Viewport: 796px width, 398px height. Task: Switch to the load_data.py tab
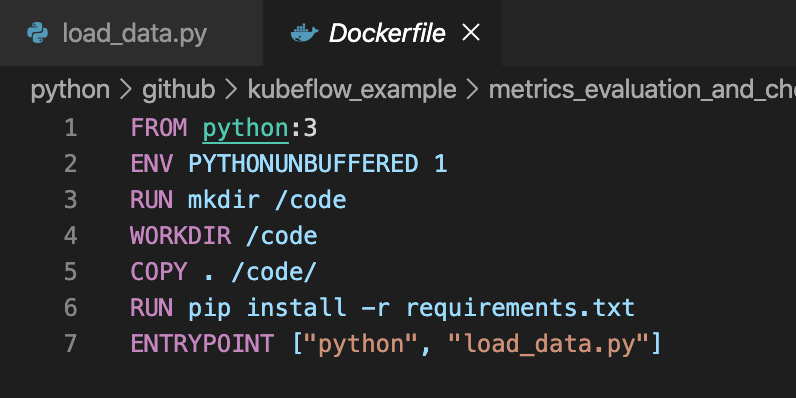click(x=131, y=33)
